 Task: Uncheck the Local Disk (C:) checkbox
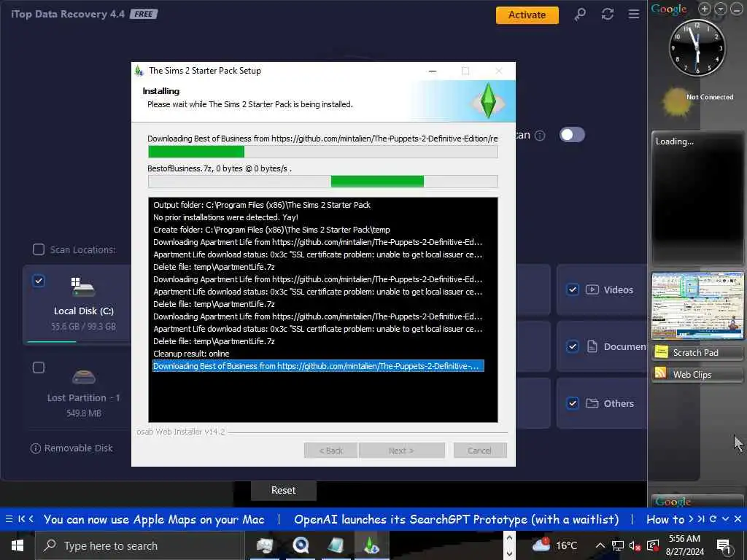coord(39,281)
